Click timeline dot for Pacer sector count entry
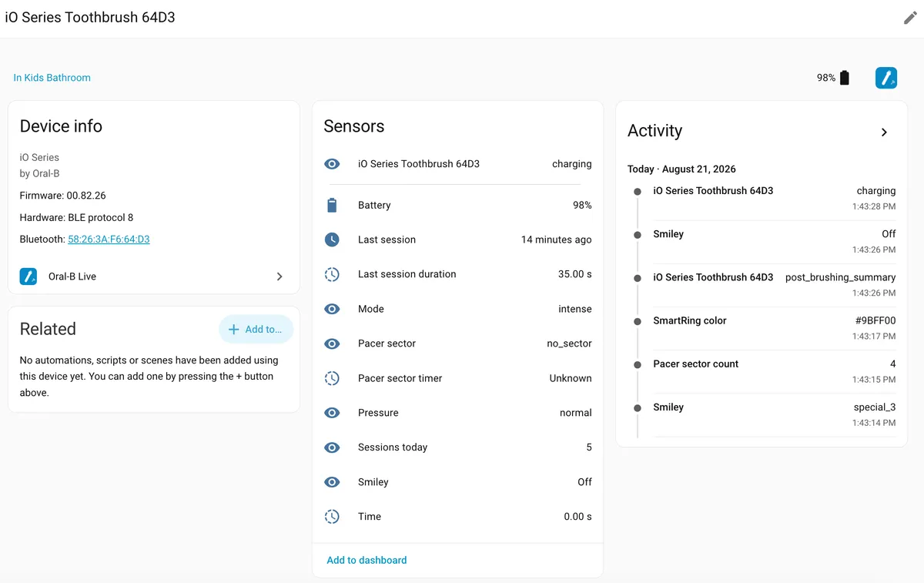924x583 pixels. click(637, 364)
